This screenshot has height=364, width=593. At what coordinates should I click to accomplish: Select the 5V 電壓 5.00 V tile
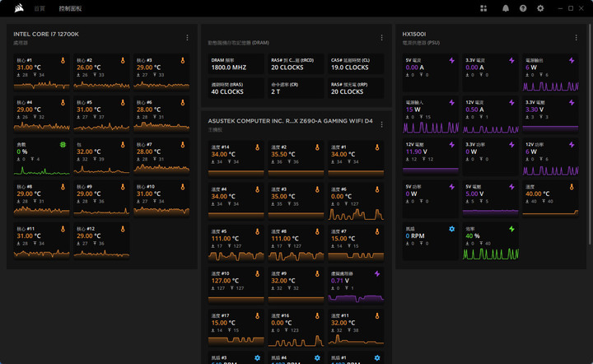(x=490, y=198)
